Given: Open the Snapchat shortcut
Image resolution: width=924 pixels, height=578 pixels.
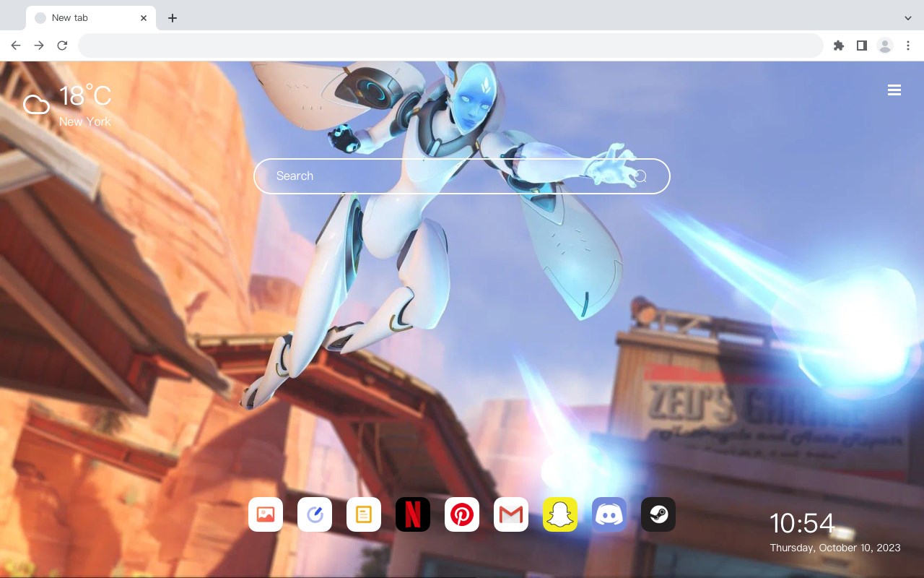Looking at the screenshot, I should [x=560, y=514].
